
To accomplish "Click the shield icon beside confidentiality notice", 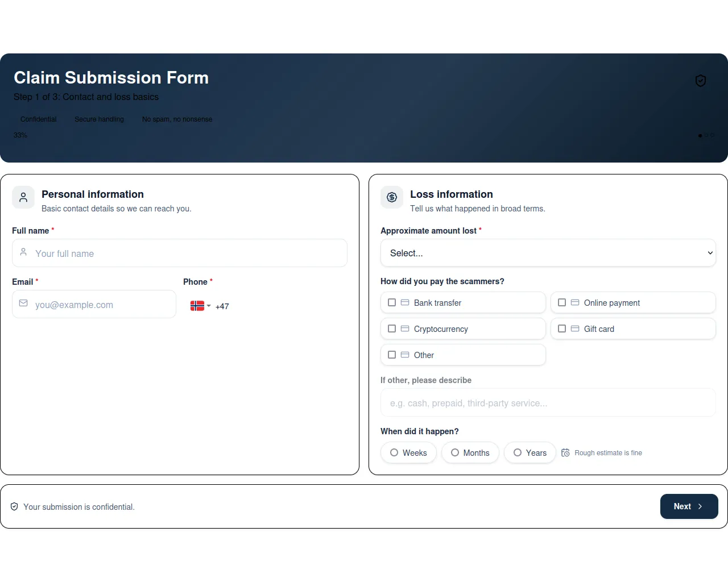I will click(14, 506).
